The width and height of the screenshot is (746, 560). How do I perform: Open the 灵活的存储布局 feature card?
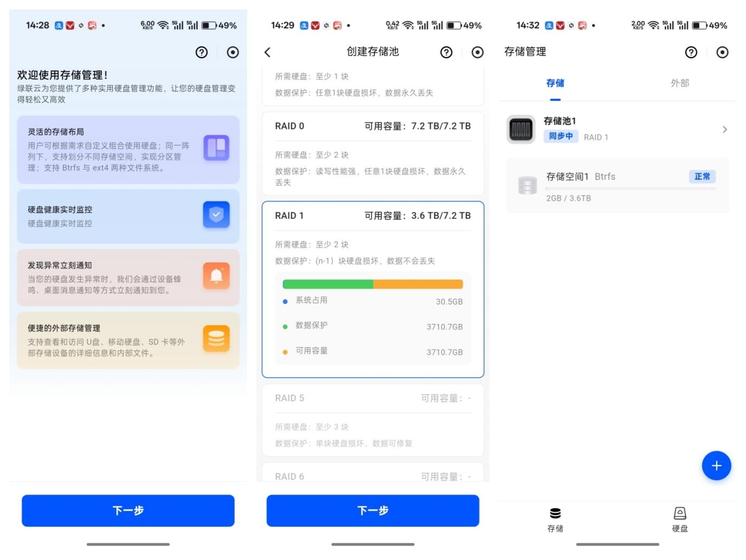(128, 149)
